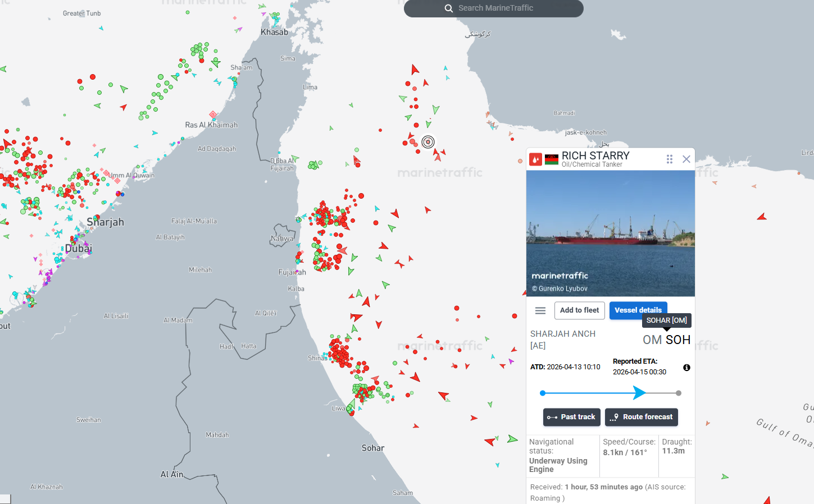Screen dimensions: 814x504
Task: Click the Ras Al Khaimah map label
Action: pyautogui.click(x=211, y=125)
